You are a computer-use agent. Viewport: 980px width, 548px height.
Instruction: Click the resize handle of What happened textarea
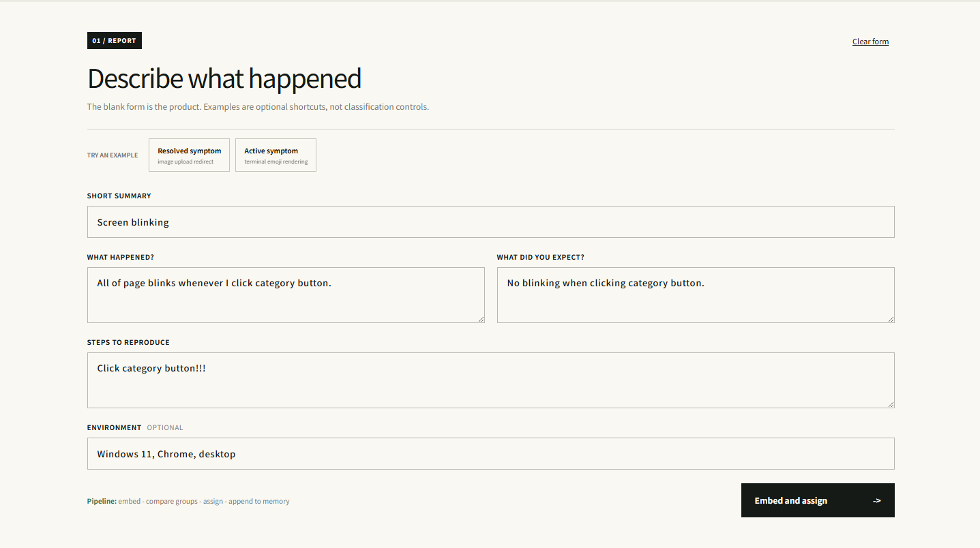pos(481,319)
